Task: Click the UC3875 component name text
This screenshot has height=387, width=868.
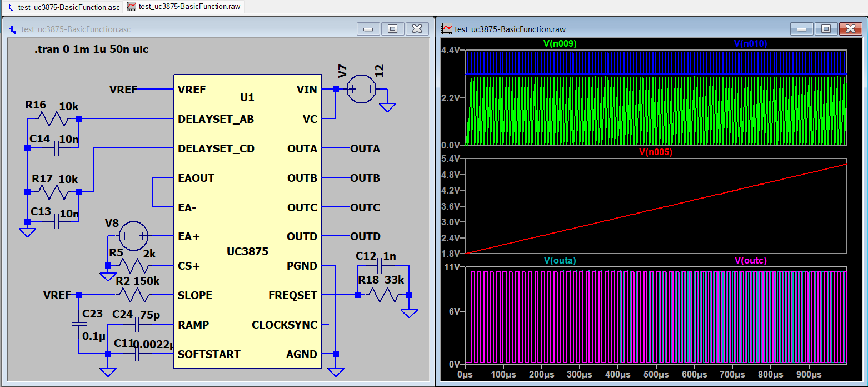Action: (x=247, y=251)
